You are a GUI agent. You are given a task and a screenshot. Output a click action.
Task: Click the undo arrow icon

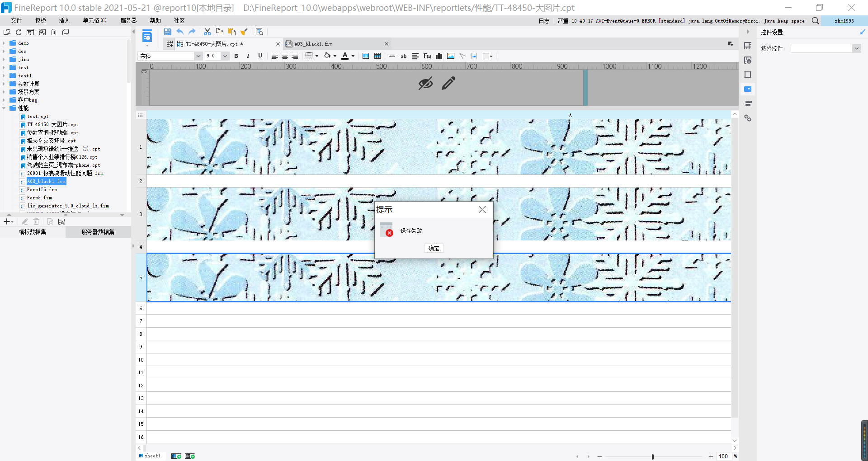pos(180,32)
